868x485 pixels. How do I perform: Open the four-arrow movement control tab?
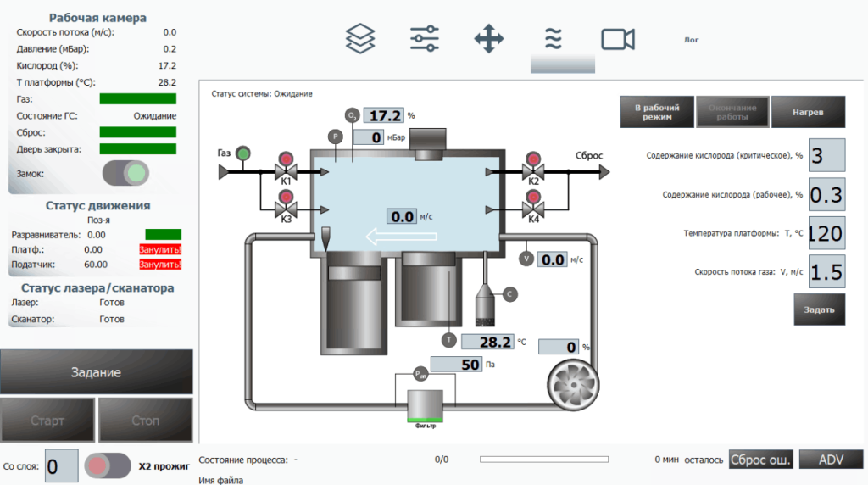point(489,39)
